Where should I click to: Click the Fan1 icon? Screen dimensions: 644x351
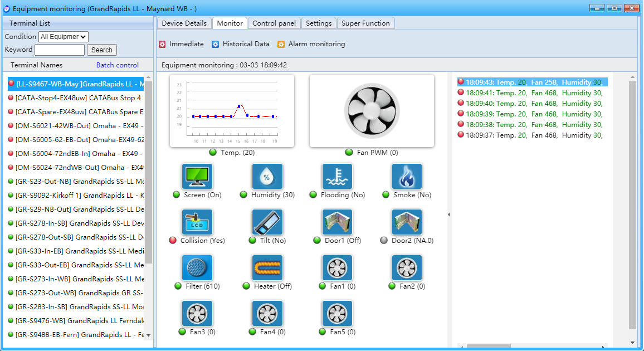coord(337,267)
